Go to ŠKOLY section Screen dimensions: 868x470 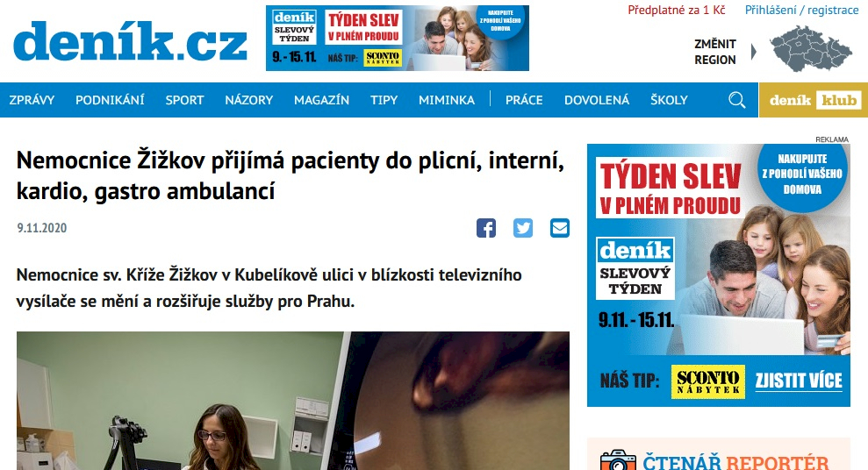point(669,100)
